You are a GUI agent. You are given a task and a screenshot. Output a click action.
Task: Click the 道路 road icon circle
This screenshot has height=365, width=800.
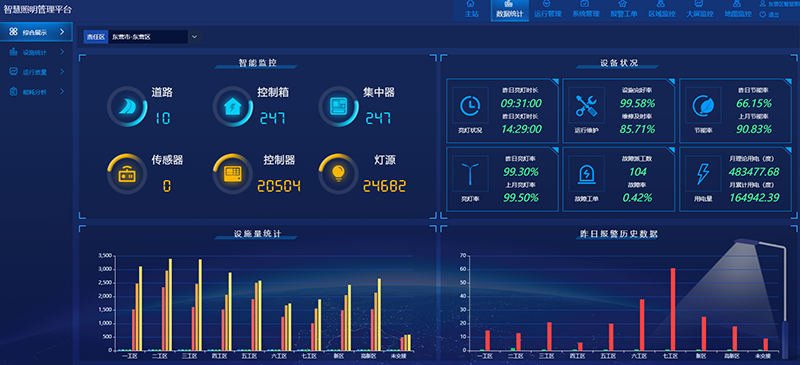127,106
